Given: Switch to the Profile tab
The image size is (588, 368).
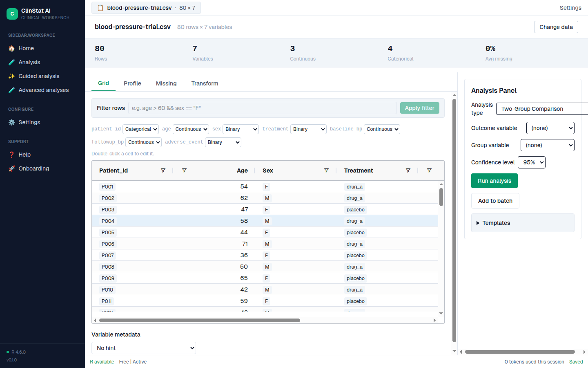Looking at the screenshot, I should pos(132,83).
